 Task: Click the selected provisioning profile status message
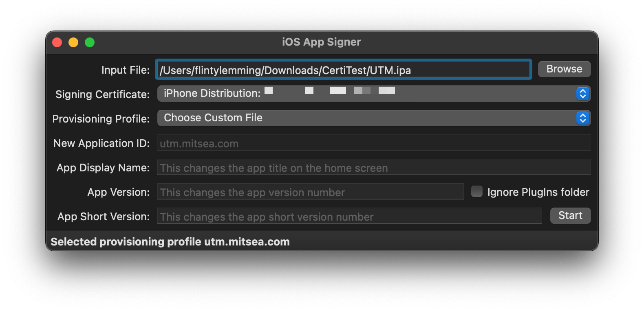[x=170, y=242]
